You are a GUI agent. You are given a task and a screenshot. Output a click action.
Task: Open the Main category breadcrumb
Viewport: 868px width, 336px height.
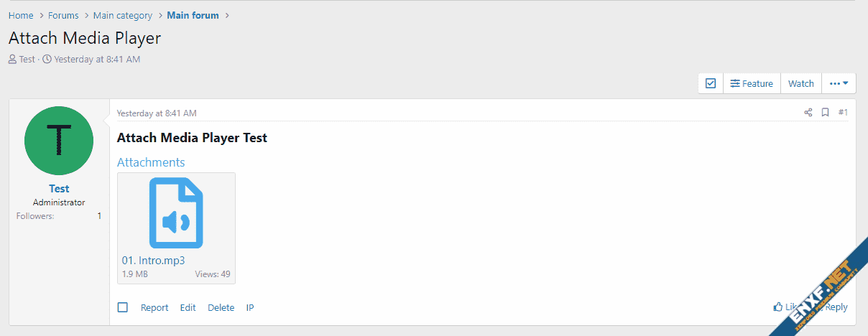click(x=123, y=15)
